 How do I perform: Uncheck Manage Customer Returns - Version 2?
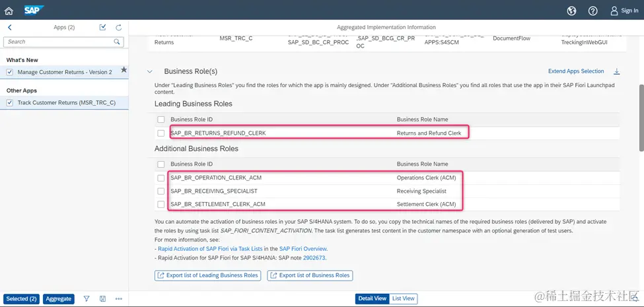[x=9, y=72]
